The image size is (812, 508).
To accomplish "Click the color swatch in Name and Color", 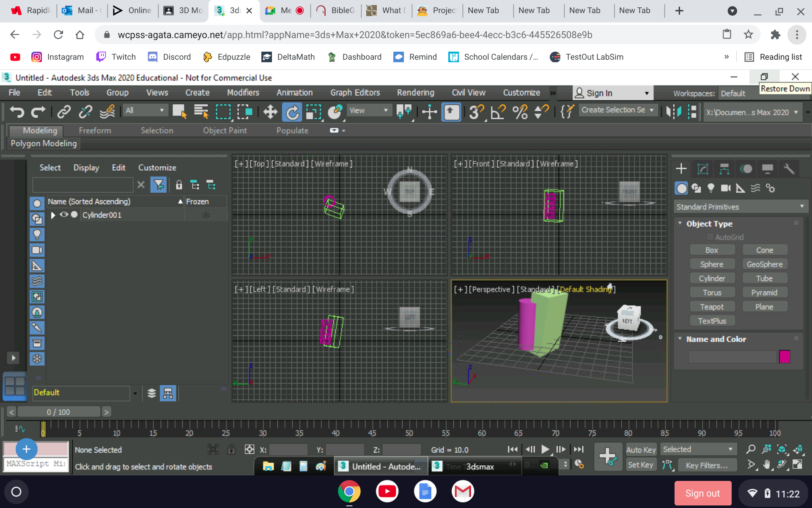I will (x=785, y=356).
